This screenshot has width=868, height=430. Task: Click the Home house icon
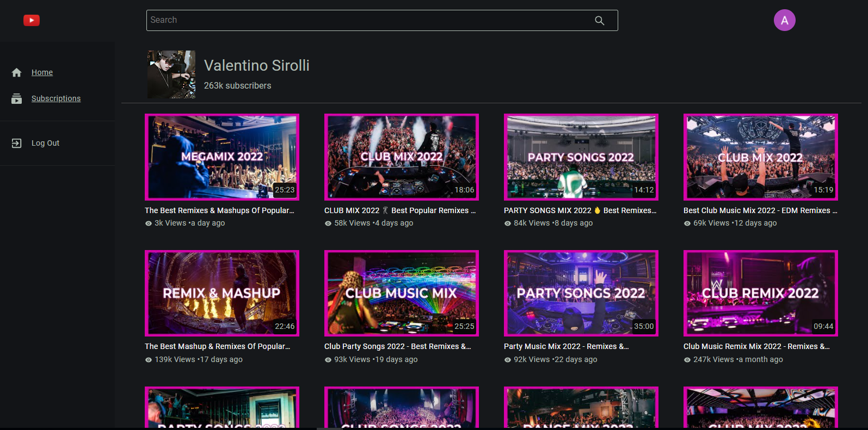[x=16, y=72]
